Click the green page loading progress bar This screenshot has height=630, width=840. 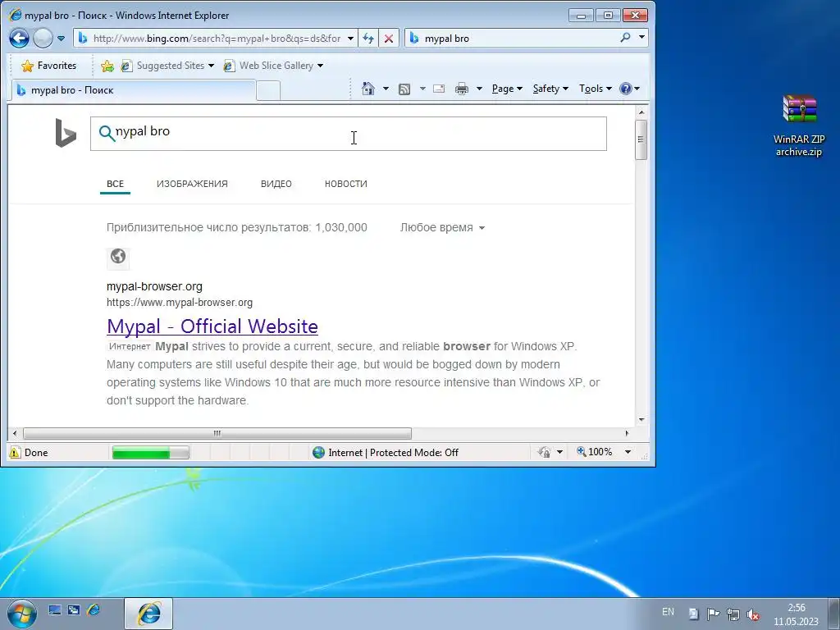[151, 453]
